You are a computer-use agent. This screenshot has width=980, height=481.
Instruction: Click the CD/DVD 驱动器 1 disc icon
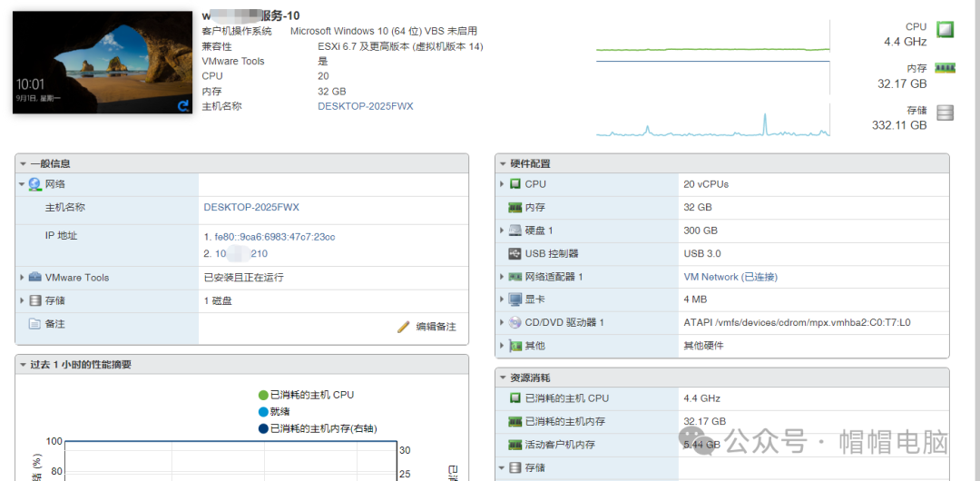pyautogui.click(x=515, y=322)
